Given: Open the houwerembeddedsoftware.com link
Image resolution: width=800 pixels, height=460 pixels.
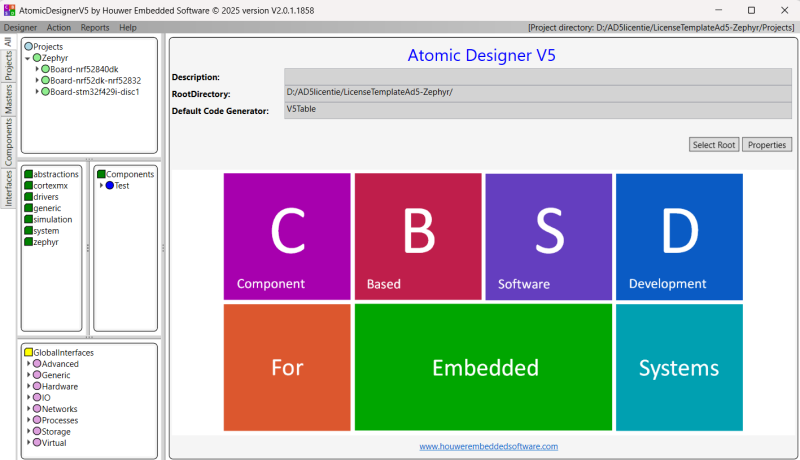Looking at the screenshot, I should coord(488,446).
